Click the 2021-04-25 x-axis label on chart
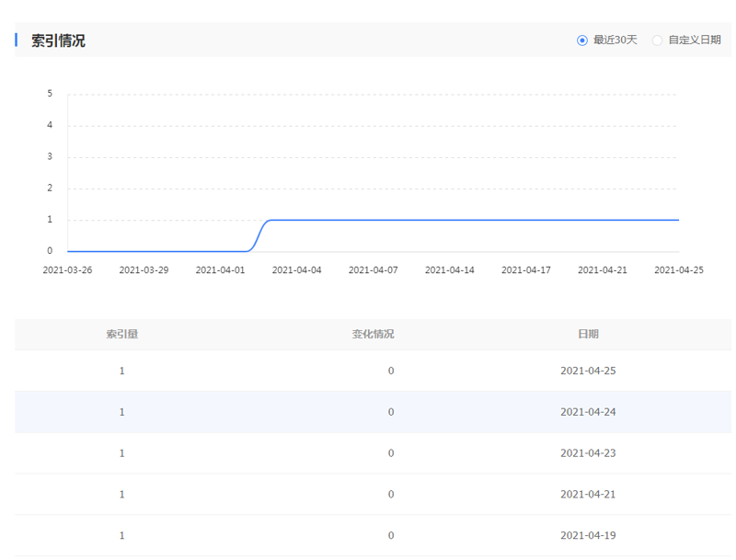This screenshot has width=736, height=560. (x=678, y=270)
